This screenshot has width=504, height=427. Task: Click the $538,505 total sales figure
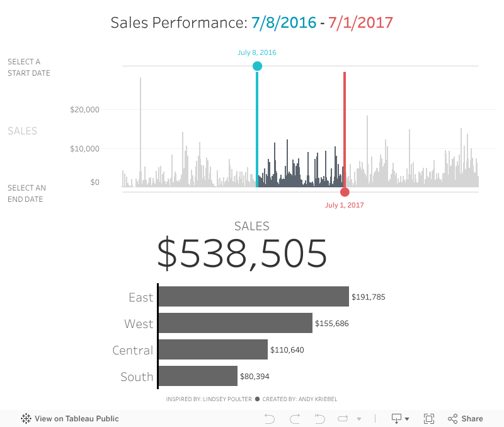(x=243, y=254)
